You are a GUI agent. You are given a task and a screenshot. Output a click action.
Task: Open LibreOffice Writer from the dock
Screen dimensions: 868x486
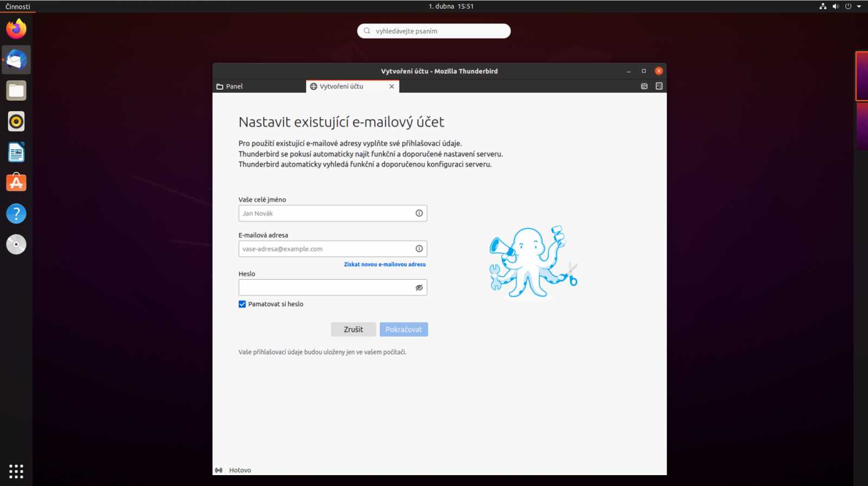[16, 153]
